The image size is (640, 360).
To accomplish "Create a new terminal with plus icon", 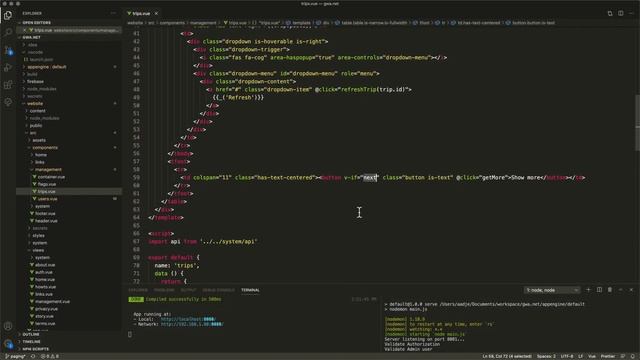I will tap(588, 290).
